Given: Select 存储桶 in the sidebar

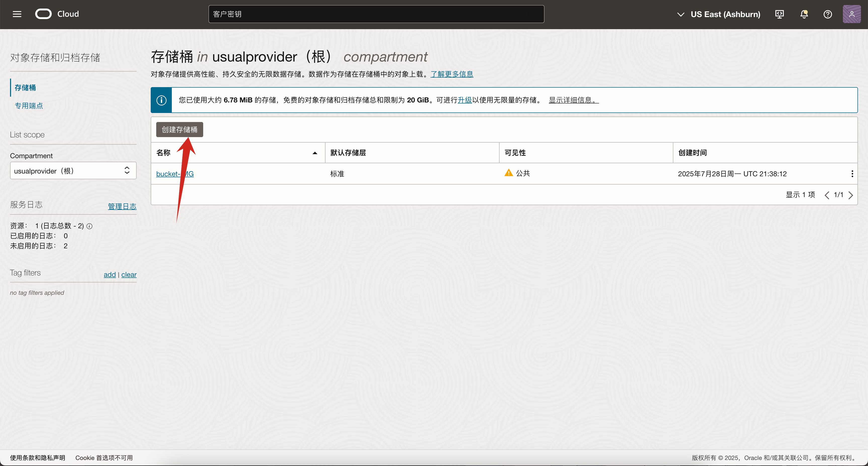Looking at the screenshot, I should point(25,87).
